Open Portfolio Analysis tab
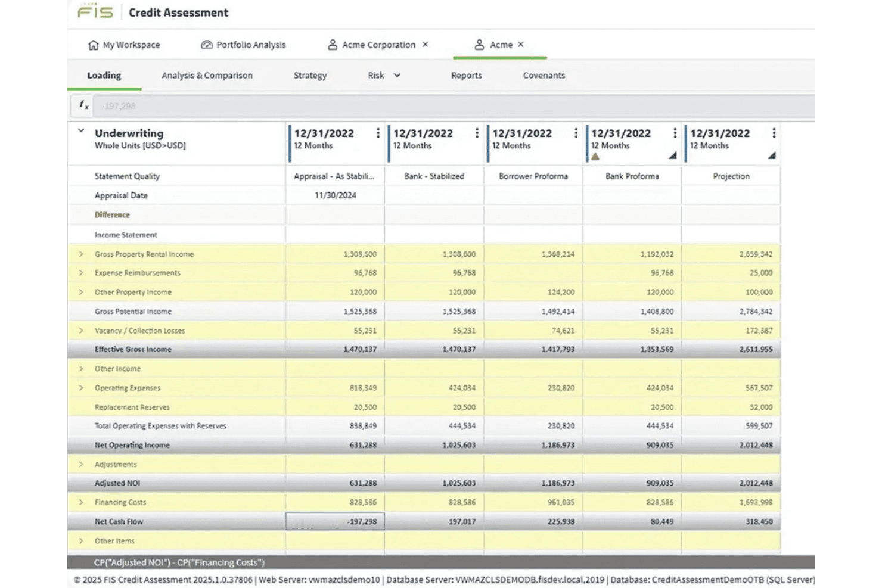 pyautogui.click(x=243, y=45)
